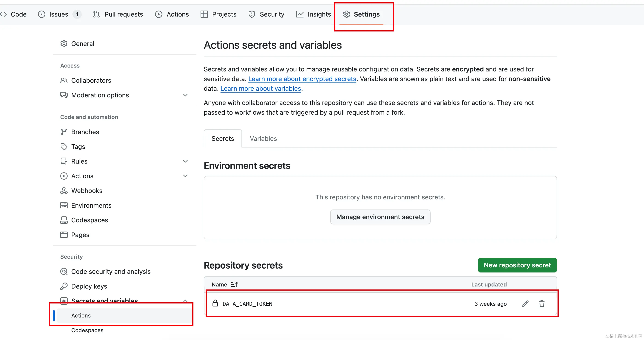The width and height of the screenshot is (644, 340).
Task: Click Manage environment secrets button
Action: (x=380, y=217)
